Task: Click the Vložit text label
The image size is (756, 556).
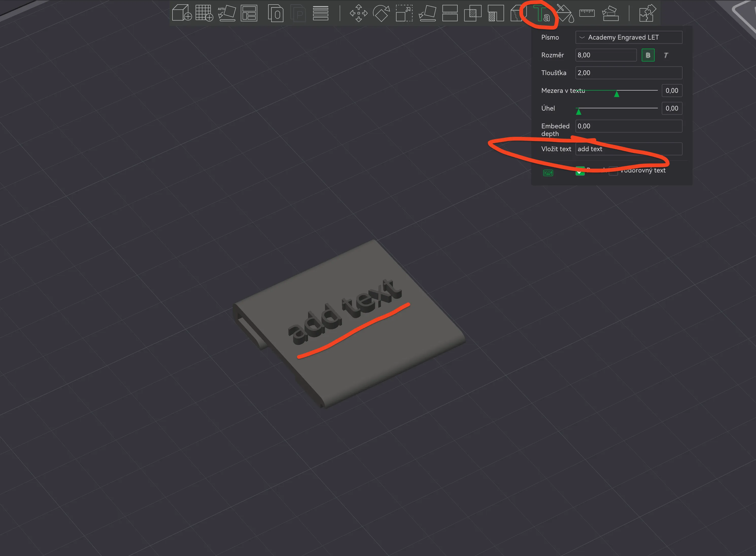Action: tap(556, 149)
